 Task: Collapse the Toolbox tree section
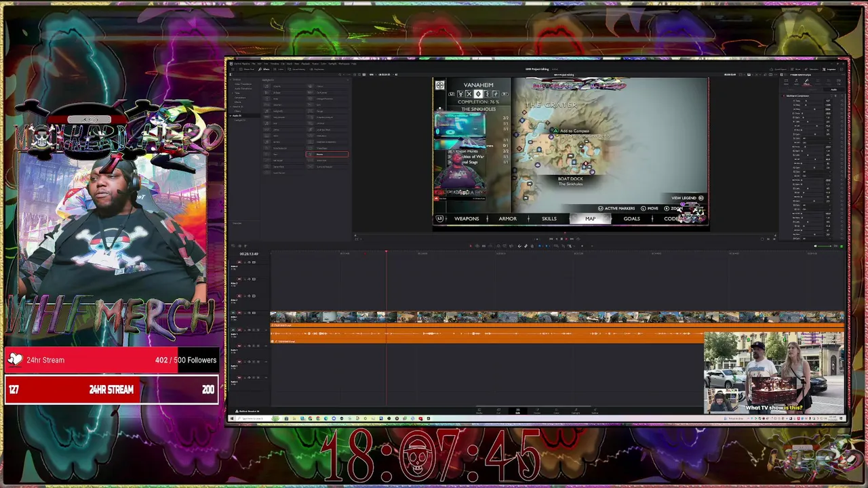coord(231,80)
